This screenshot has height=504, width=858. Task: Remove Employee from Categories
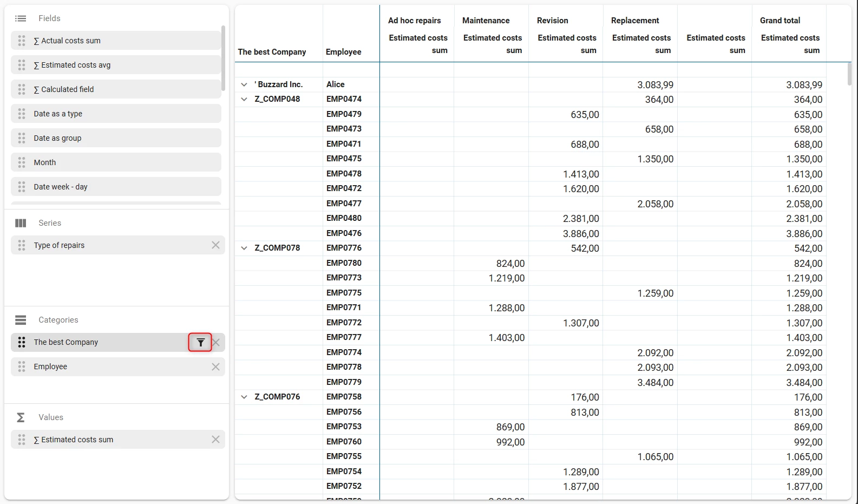(x=215, y=366)
